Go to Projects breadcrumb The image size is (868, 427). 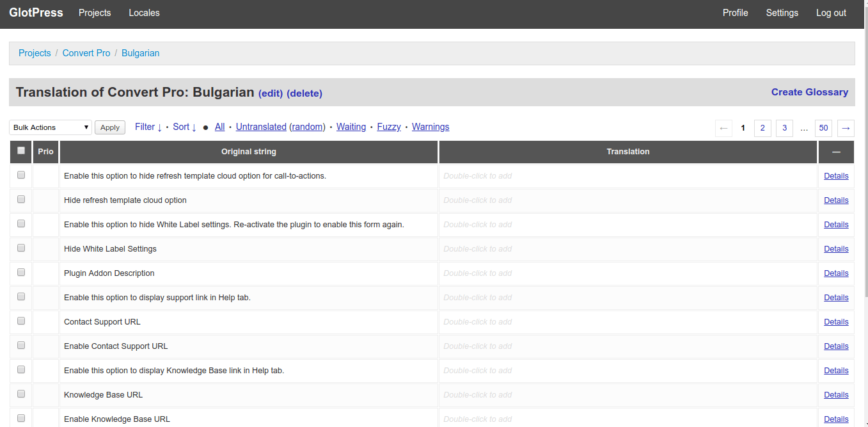[x=35, y=53]
